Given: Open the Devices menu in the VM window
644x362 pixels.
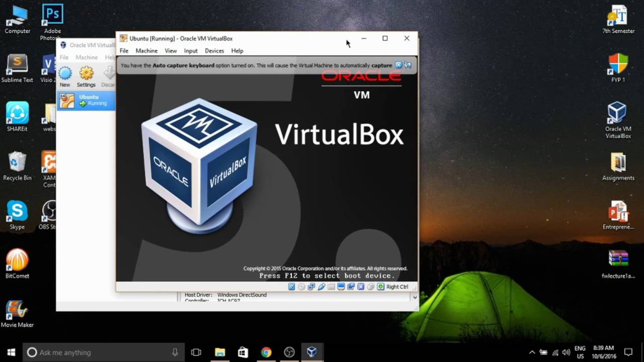Looking at the screenshot, I should click(x=214, y=51).
